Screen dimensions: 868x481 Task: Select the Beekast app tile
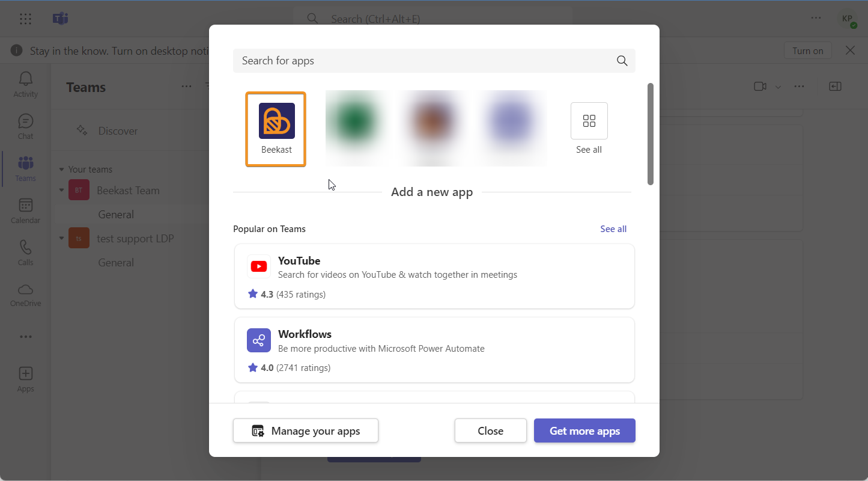276,129
